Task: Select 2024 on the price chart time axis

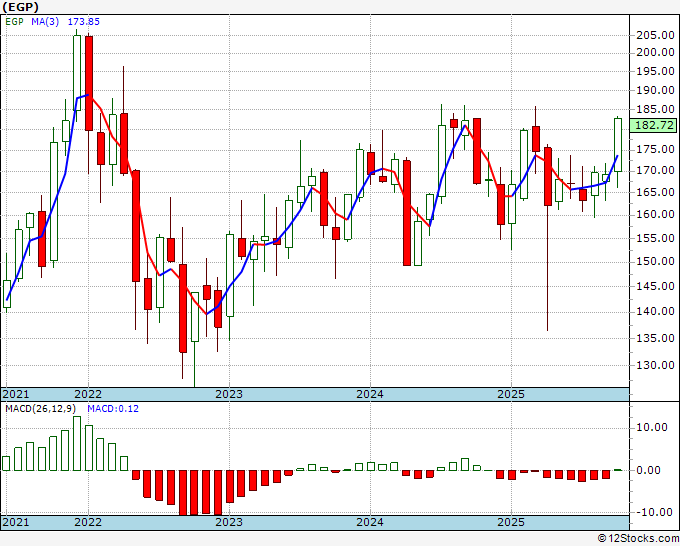Action: coord(370,394)
